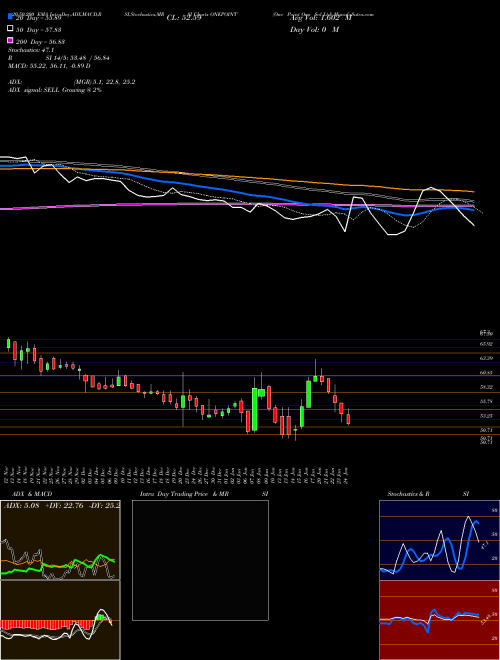Screen dimensions: 500x660
Task: Click the 'Avg Vol: 1.002 M' label
Action: 321,18
